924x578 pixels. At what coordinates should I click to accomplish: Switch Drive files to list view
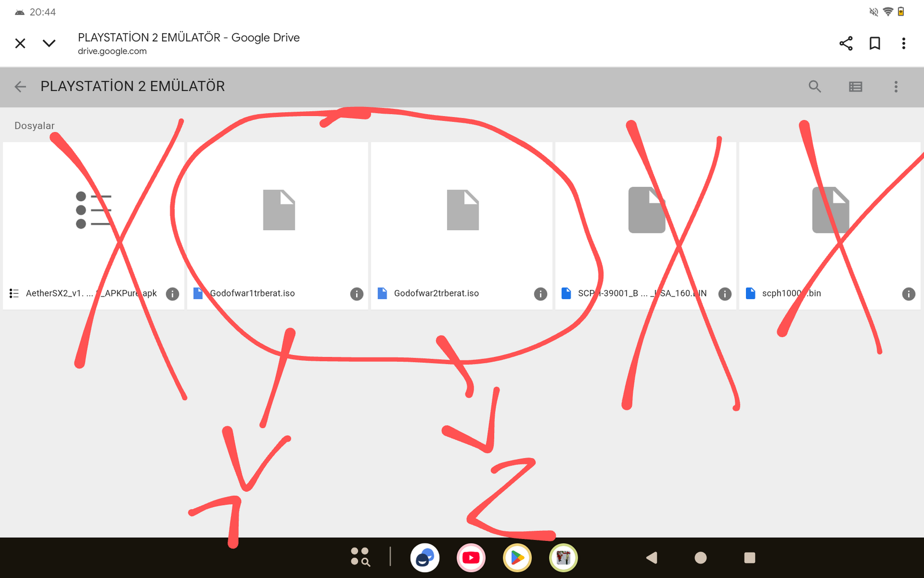pyautogui.click(x=856, y=87)
